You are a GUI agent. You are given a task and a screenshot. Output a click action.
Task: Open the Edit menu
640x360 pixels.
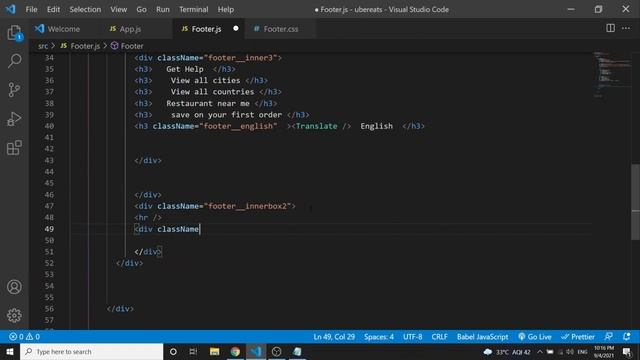click(53, 9)
